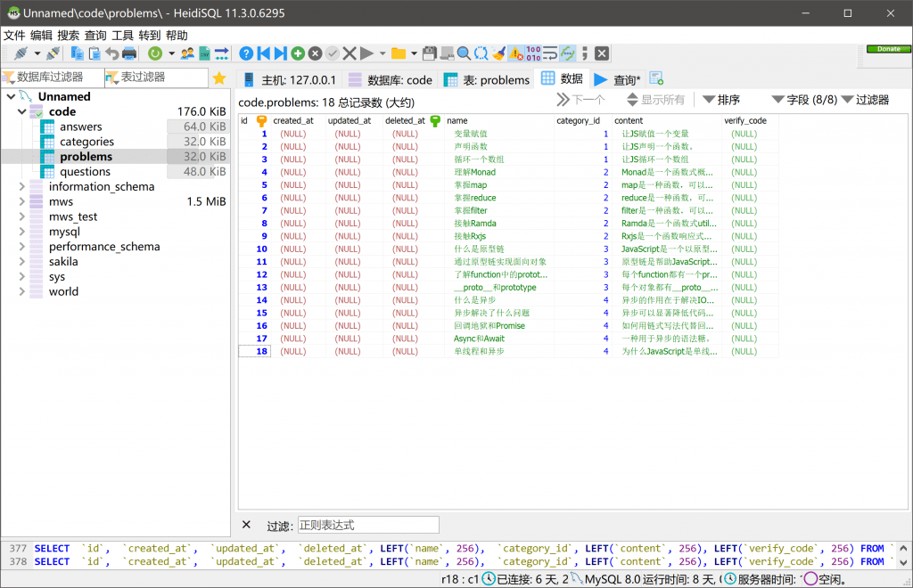Click the CSV file icon
The height and width of the screenshot is (588, 913).
pos(204,53)
